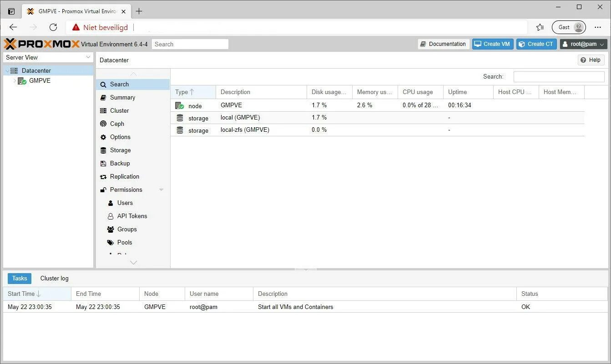Click the node icon in GMPVE row
611x364 pixels.
click(x=180, y=105)
